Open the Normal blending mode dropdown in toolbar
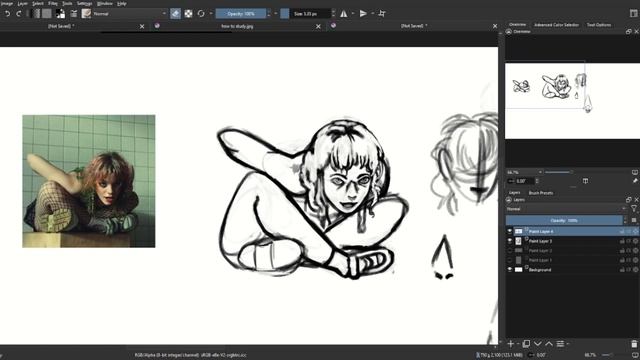 point(130,14)
